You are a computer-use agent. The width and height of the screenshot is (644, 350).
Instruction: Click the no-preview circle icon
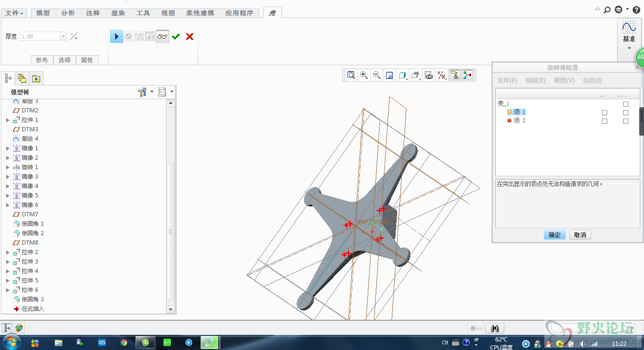tap(128, 36)
